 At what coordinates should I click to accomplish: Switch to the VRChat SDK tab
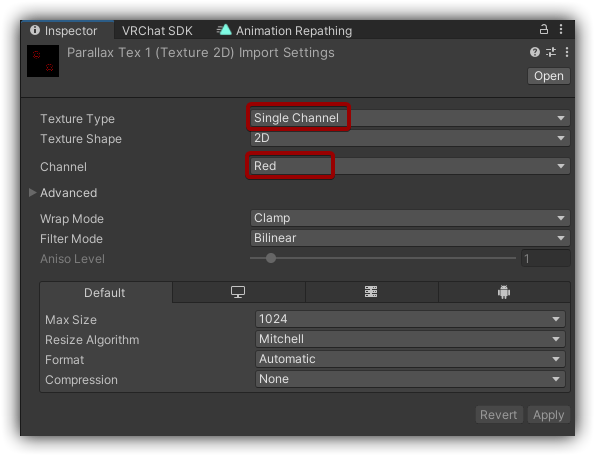click(157, 30)
